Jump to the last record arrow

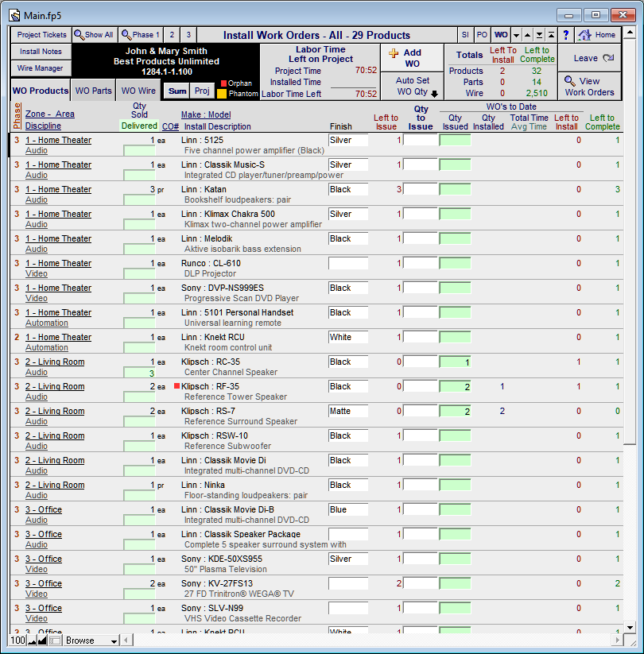[x=539, y=35]
